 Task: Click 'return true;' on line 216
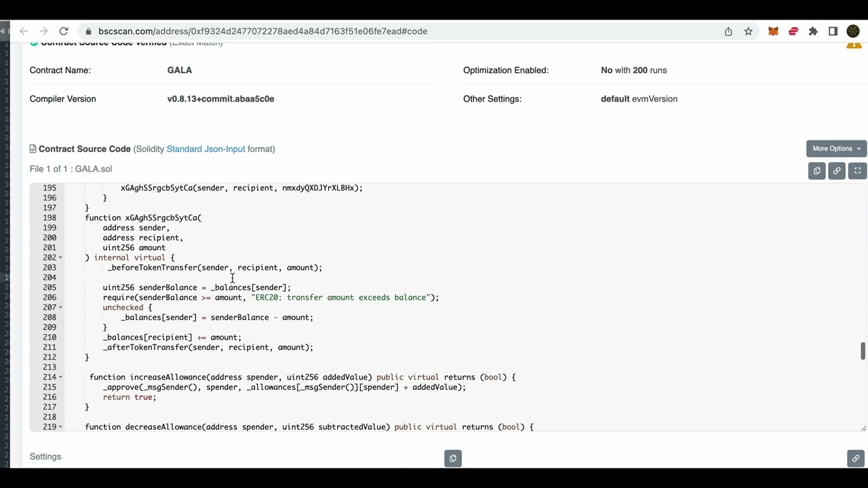pyautogui.click(x=130, y=397)
